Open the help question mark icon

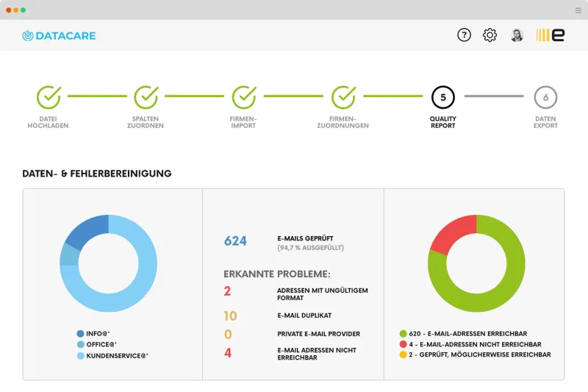coord(464,35)
